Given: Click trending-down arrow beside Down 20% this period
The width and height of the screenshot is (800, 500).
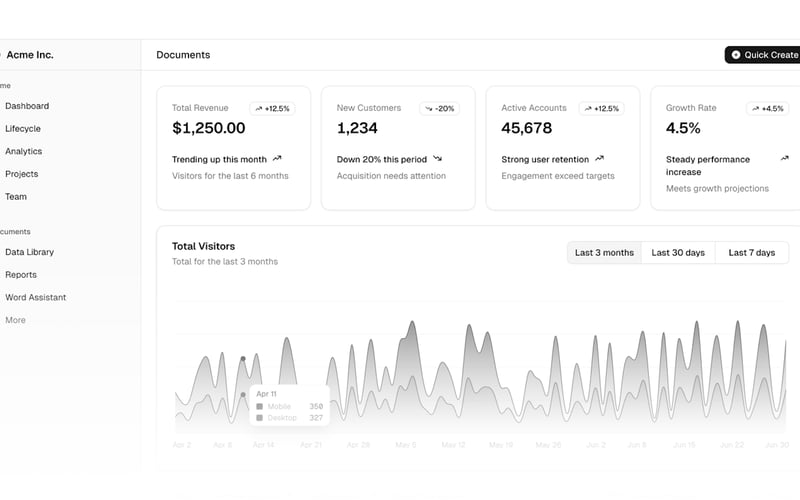Looking at the screenshot, I should coord(437,159).
